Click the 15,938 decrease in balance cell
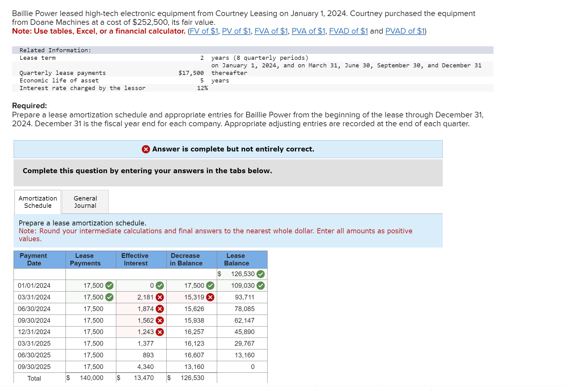 point(192,321)
